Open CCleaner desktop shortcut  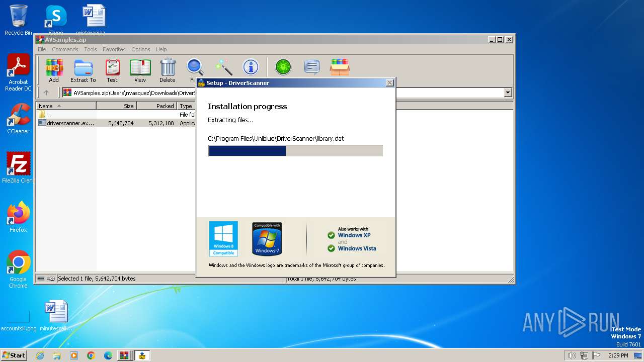[18, 119]
